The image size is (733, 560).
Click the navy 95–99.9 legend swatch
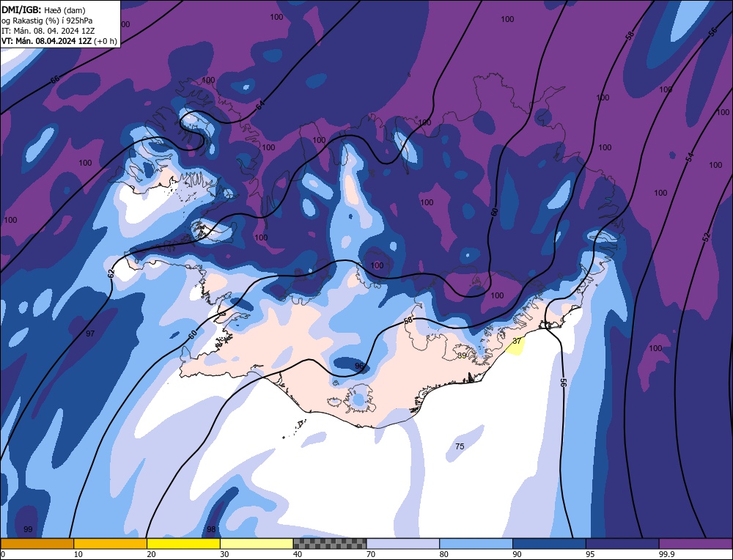[x=622, y=543]
